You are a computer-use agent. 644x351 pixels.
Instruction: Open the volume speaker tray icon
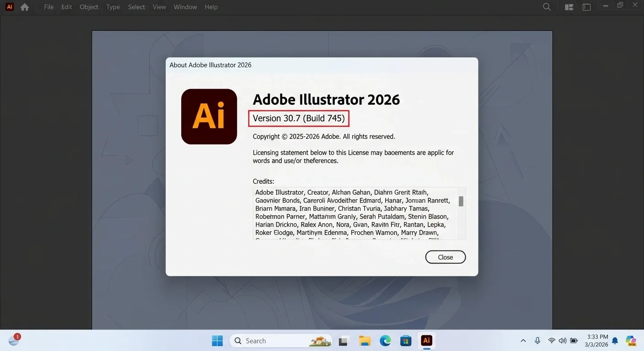[x=563, y=340]
